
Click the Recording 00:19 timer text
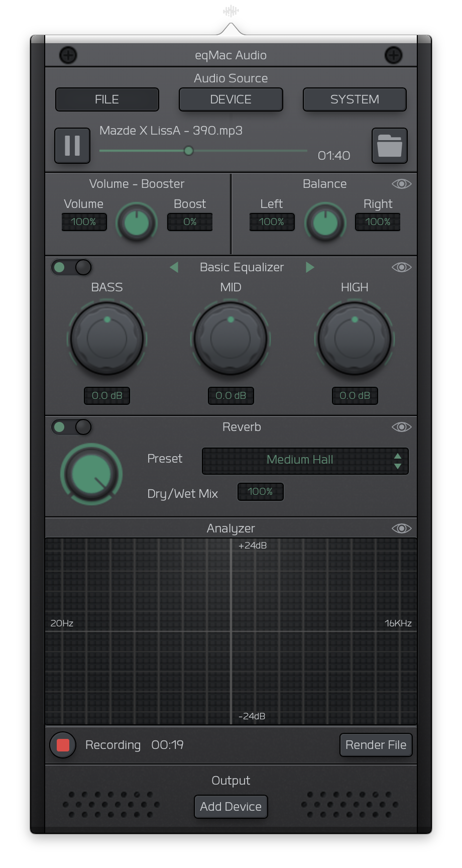pos(135,745)
